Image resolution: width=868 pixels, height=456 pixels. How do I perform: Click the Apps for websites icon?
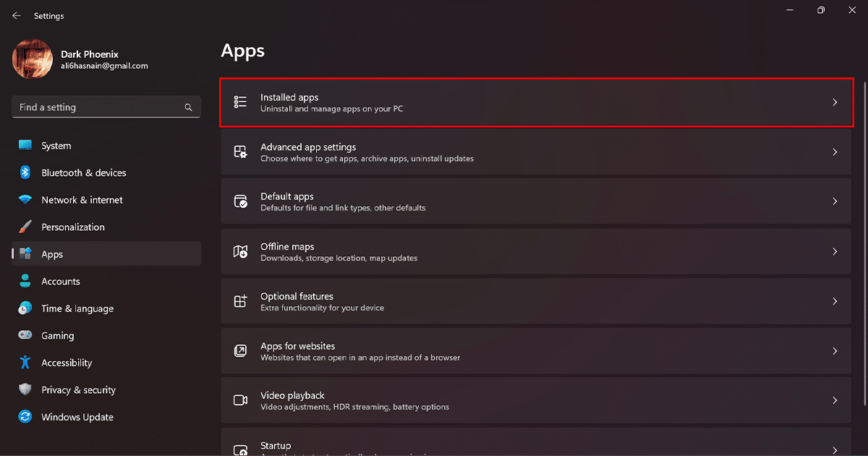pos(240,351)
